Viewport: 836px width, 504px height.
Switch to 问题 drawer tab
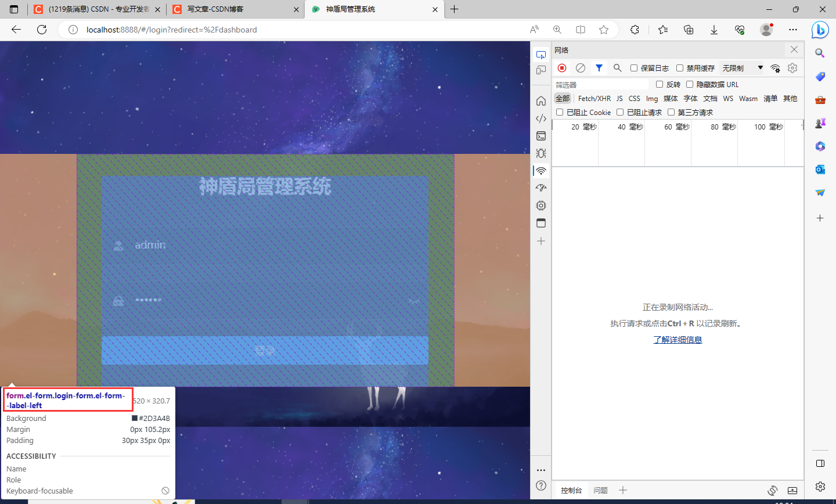[x=600, y=490]
